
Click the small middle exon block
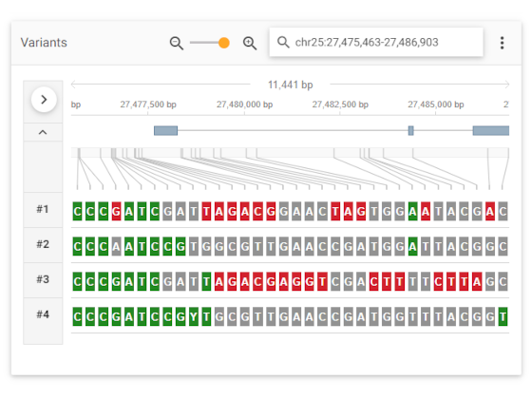point(410,131)
